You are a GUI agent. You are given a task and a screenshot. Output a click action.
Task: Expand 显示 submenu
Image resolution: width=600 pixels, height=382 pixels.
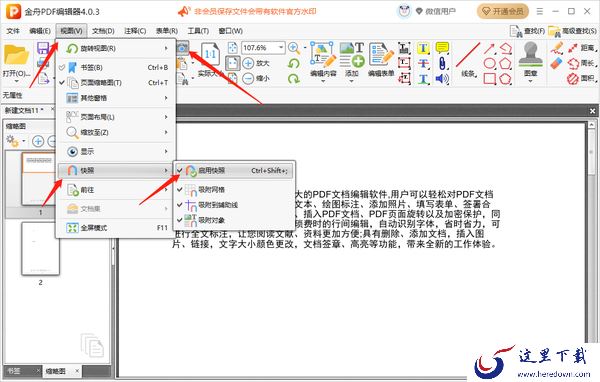pos(115,152)
